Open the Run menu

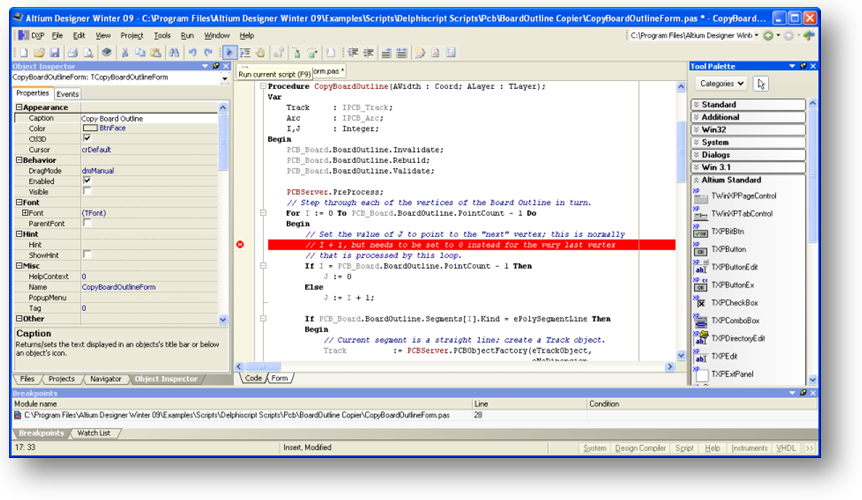pyautogui.click(x=187, y=35)
